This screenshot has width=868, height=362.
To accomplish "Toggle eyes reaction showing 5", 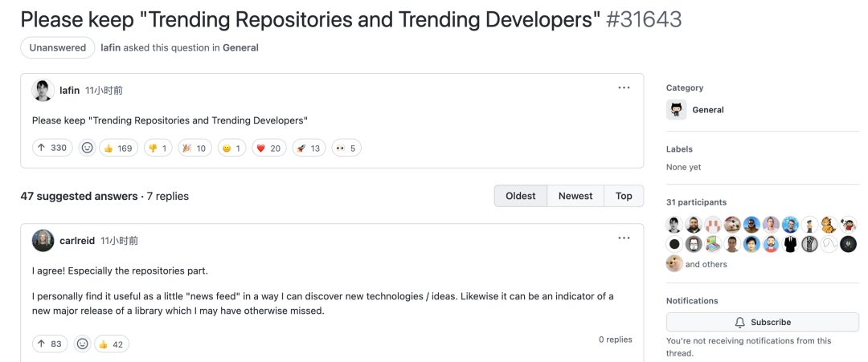I will [346, 148].
